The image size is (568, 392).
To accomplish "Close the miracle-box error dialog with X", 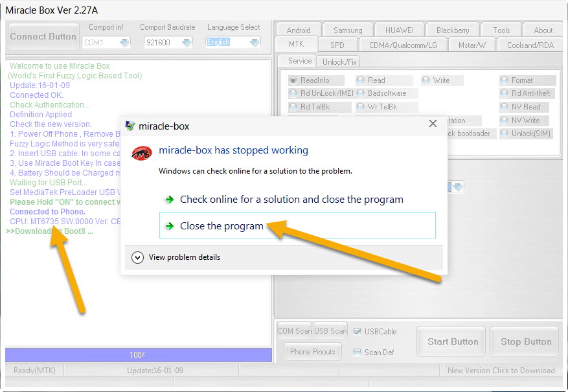I will [x=433, y=124].
